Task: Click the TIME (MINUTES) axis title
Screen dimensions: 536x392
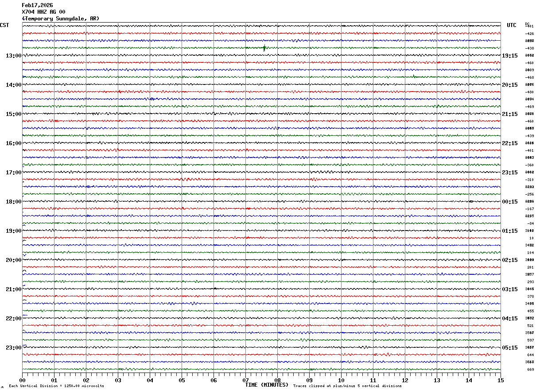Action: point(267,385)
